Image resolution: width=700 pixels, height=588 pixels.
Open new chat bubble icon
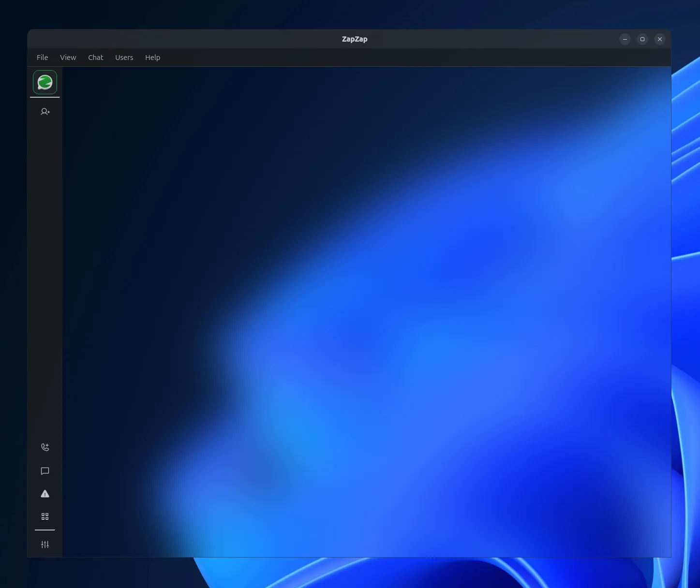tap(45, 471)
